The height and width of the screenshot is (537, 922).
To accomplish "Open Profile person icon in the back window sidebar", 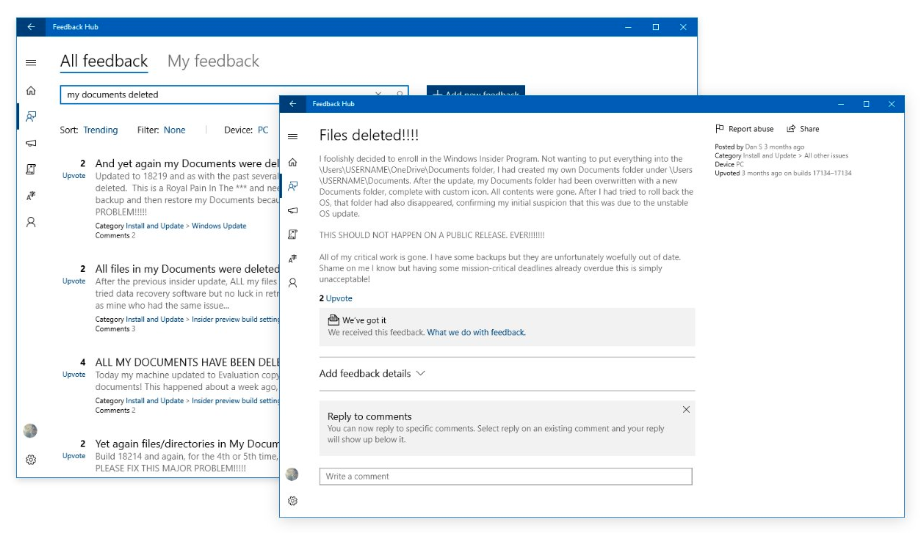I will click(31, 222).
